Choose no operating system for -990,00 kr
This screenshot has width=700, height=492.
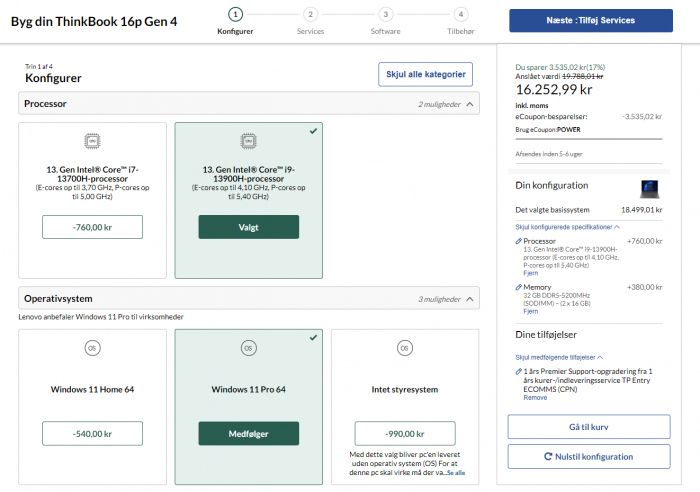pos(405,434)
